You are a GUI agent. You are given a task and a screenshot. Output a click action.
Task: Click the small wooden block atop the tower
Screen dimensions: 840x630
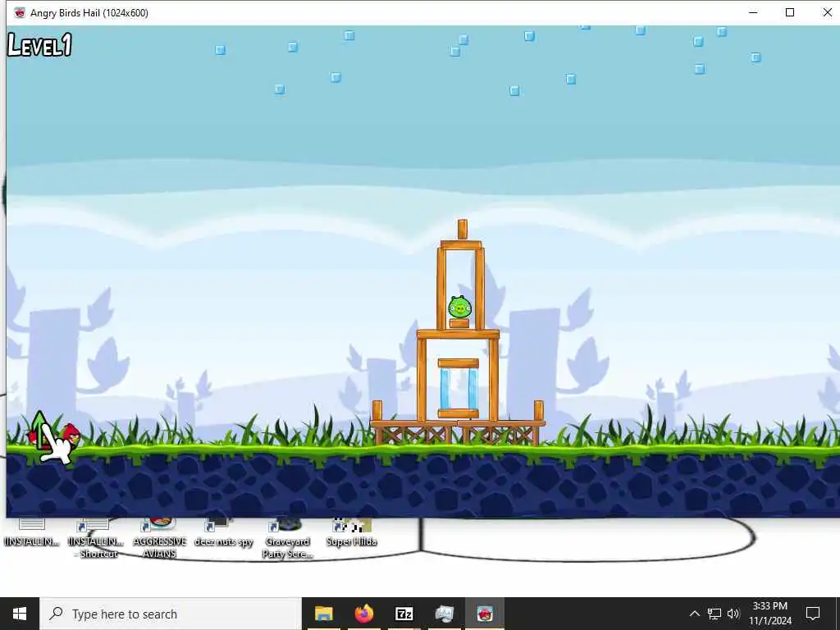pos(463,230)
